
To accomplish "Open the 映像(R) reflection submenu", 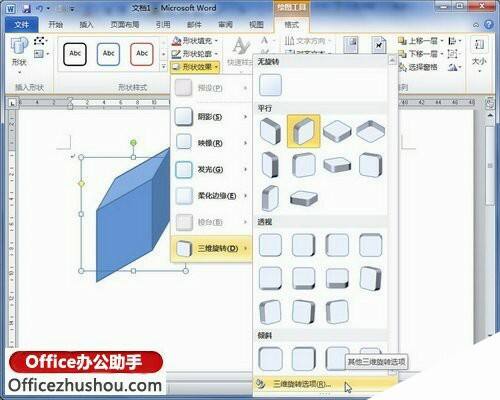I will (211, 143).
